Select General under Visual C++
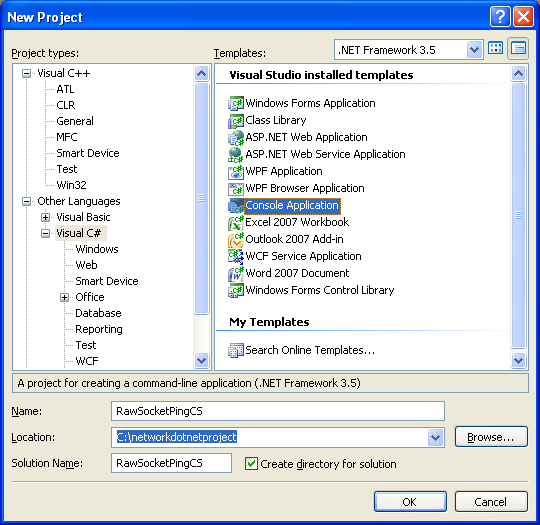540x525 pixels. (75, 121)
